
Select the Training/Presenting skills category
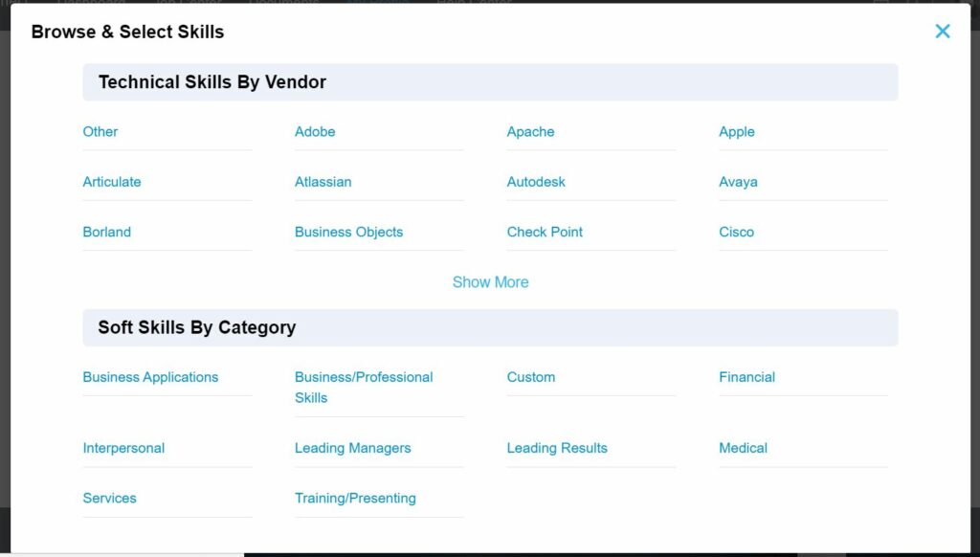pos(355,498)
